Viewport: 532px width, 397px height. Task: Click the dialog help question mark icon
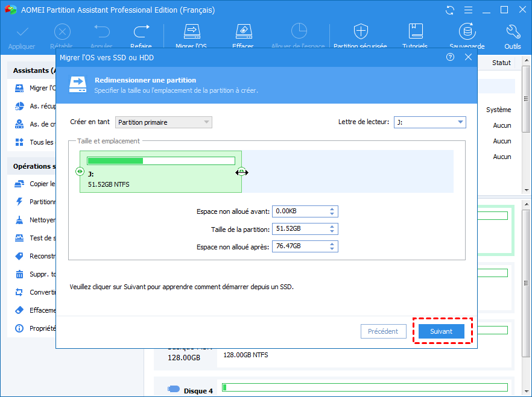(x=450, y=57)
